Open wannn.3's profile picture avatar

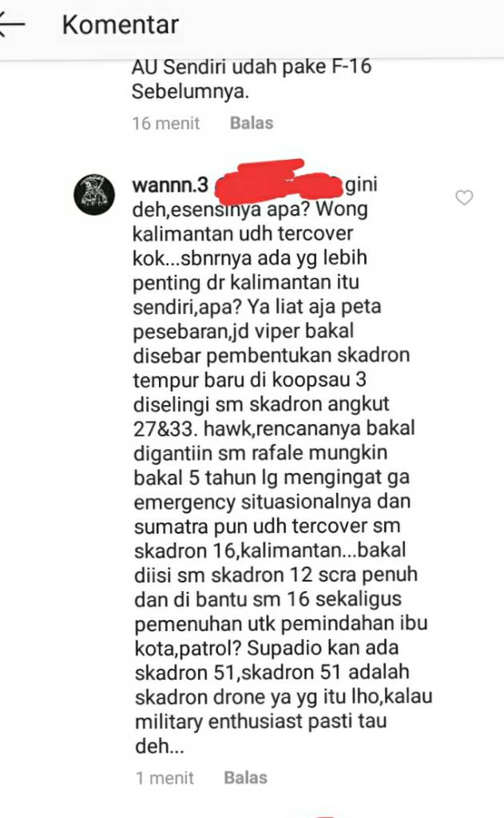(x=94, y=194)
